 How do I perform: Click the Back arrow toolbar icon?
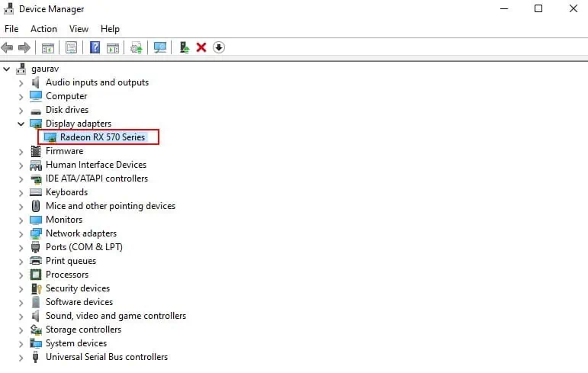(x=7, y=47)
